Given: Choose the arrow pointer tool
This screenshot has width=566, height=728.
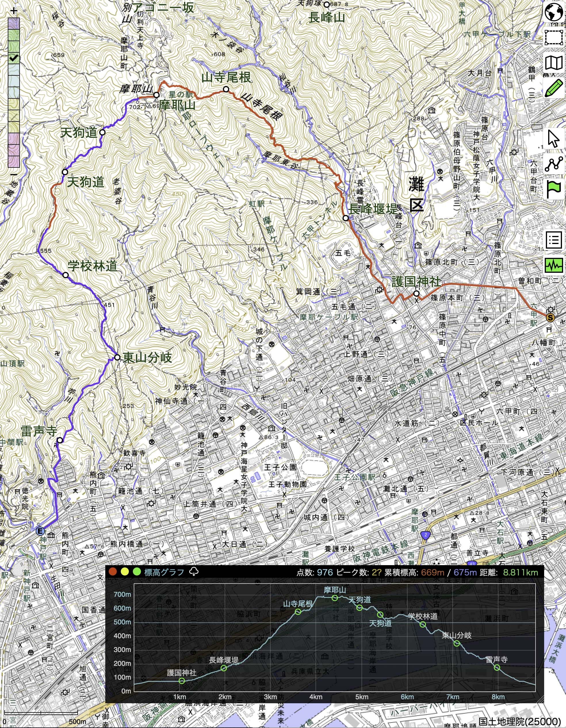Looking at the screenshot, I should click(x=554, y=139).
